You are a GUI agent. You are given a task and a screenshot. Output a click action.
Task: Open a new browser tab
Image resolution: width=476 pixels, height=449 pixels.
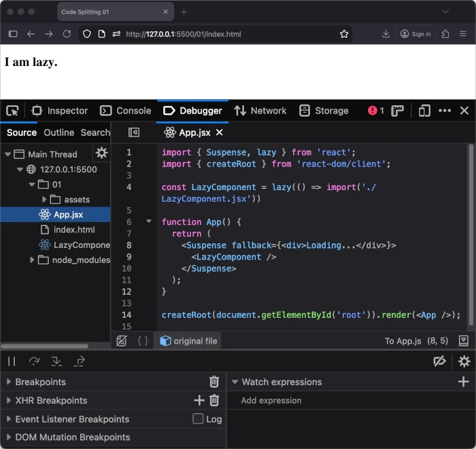pyautogui.click(x=184, y=12)
